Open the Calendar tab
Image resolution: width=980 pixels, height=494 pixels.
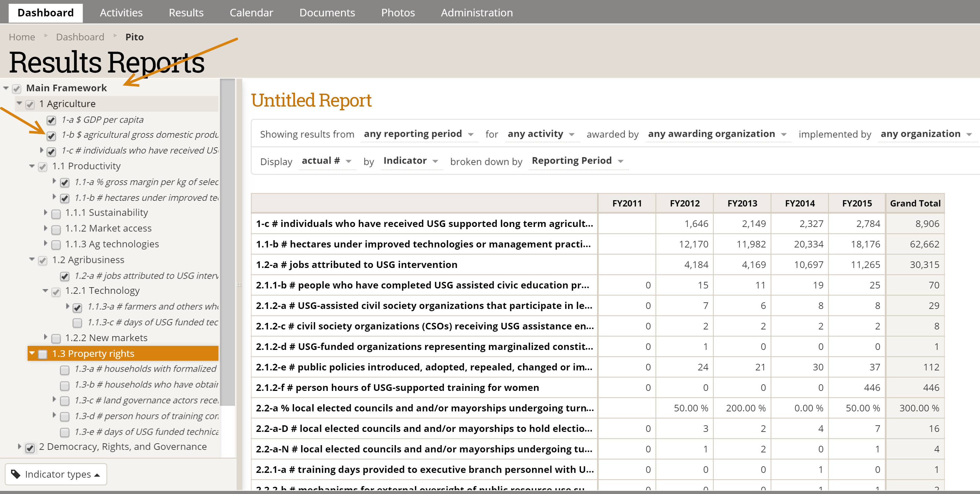[x=251, y=13]
